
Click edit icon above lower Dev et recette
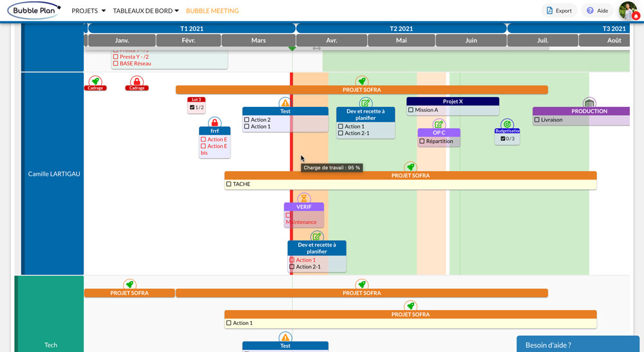pos(316,236)
